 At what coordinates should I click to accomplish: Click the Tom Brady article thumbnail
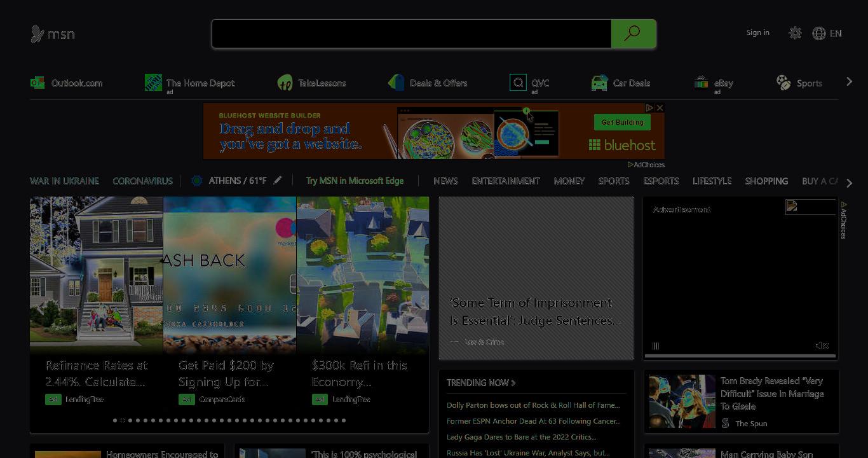[682, 401]
